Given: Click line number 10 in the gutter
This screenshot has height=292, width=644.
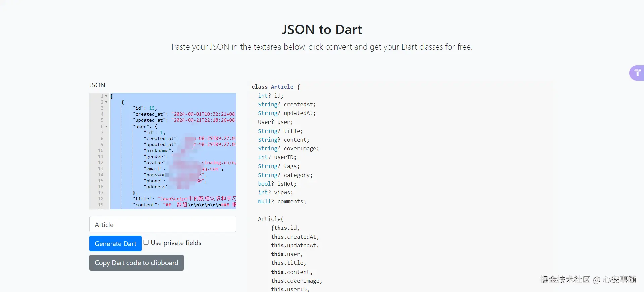Looking at the screenshot, I should (x=101, y=150).
